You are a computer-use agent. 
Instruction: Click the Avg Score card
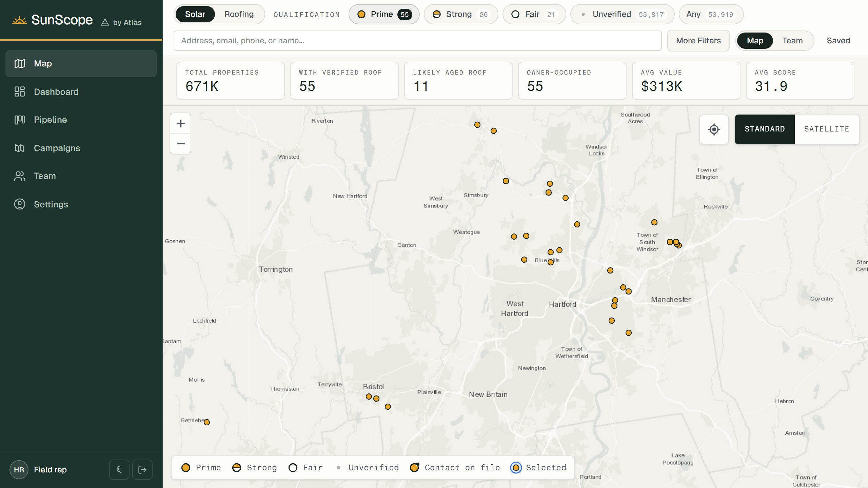pyautogui.click(x=800, y=81)
